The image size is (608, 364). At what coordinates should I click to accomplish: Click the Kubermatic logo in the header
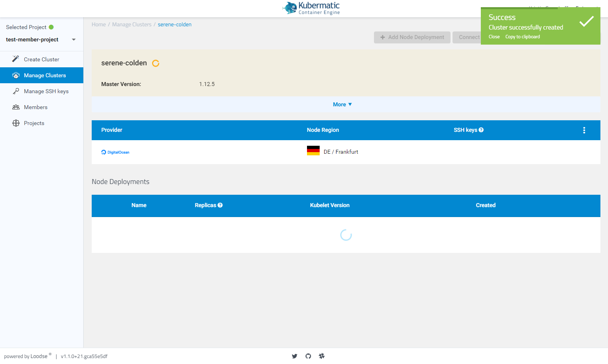311,8
